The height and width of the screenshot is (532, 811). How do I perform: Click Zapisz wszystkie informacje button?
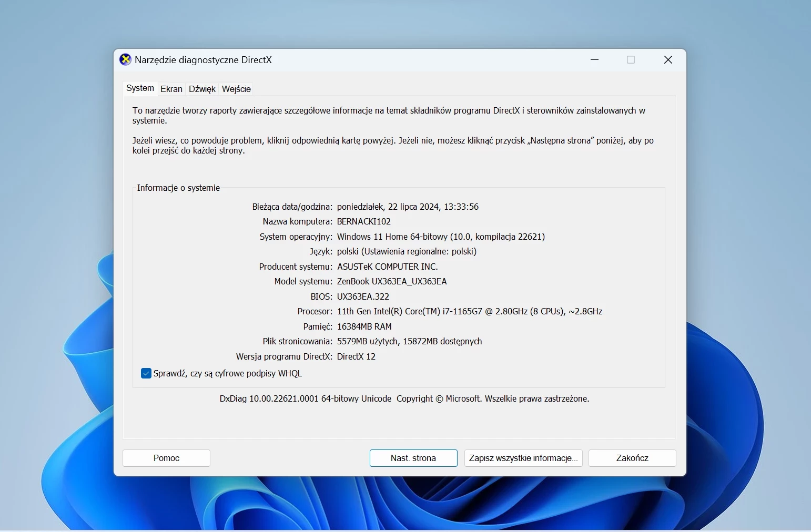point(523,458)
